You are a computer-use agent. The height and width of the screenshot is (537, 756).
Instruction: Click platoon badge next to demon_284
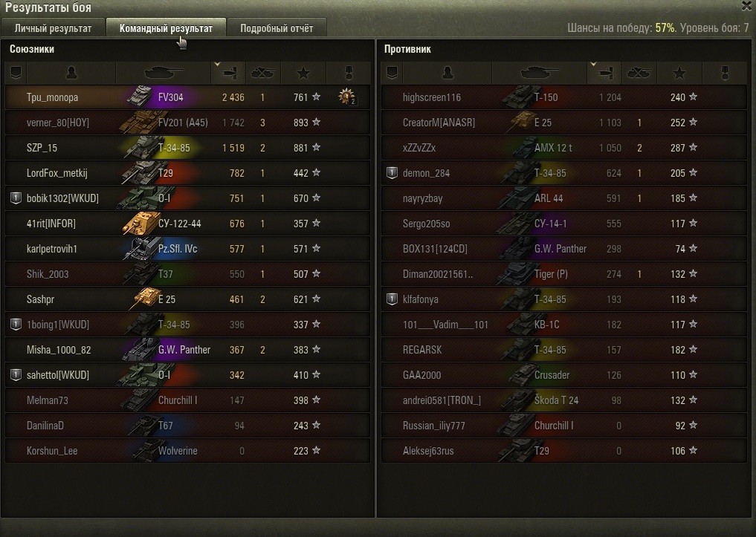pyautogui.click(x=392, y=173)
